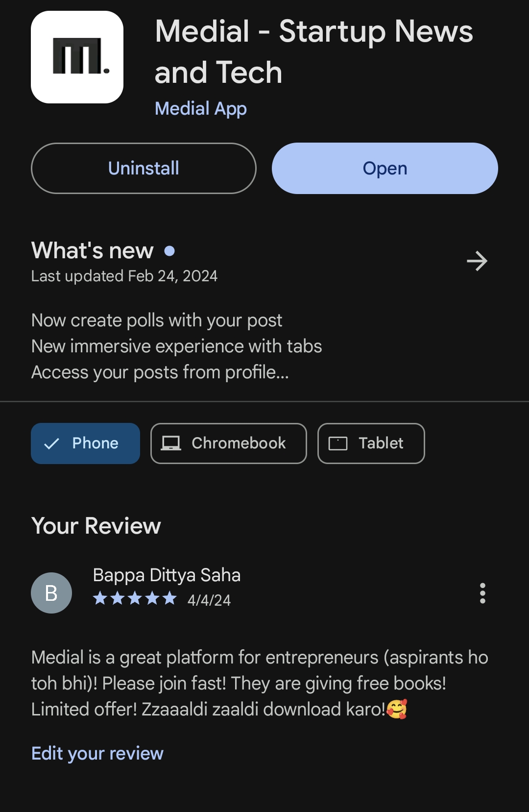
Task: Tap the tablet icon on Tablet chip
Action: click(x=338, y=443)
